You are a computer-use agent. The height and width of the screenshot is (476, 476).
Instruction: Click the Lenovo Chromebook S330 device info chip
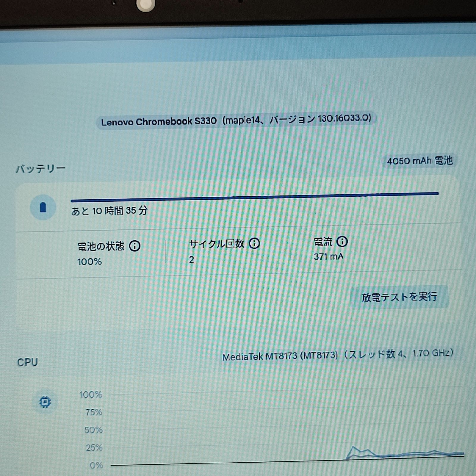click(236, 120)
